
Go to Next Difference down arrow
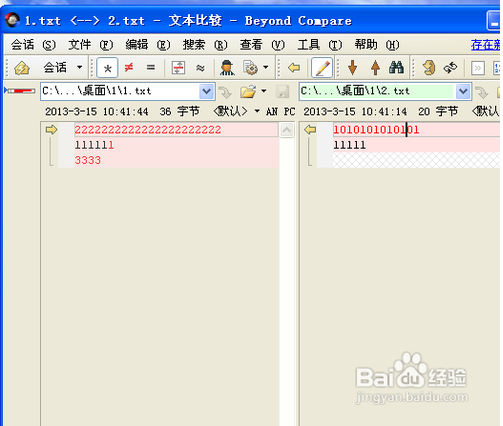click(x=352, y=68)
